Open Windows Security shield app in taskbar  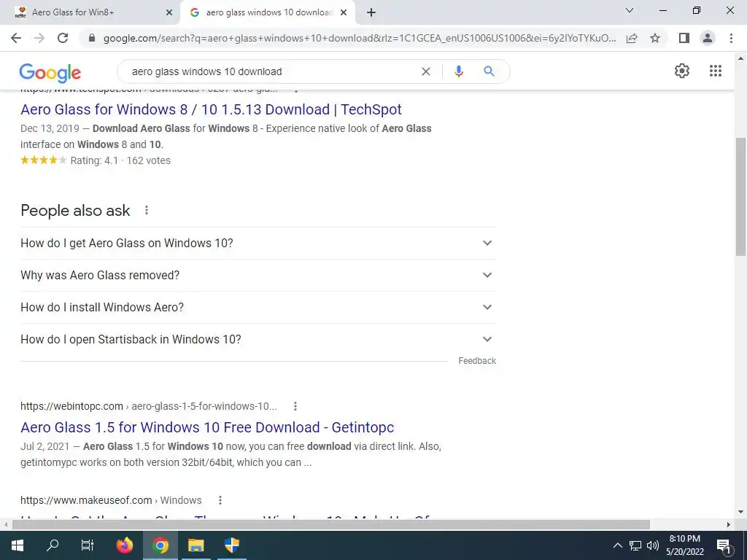coord(231,545)
